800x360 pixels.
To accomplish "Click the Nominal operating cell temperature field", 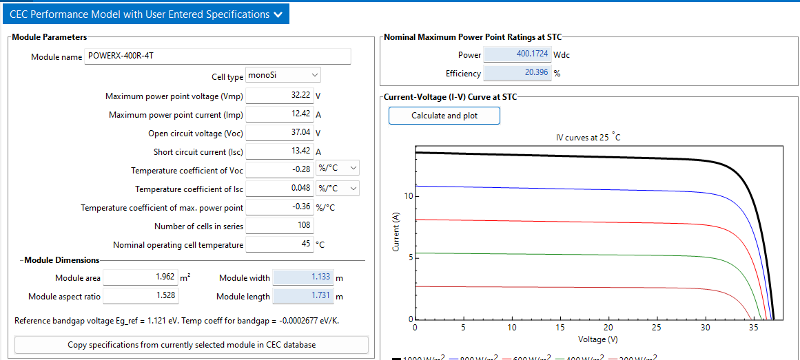I will (x=279, y=244).
